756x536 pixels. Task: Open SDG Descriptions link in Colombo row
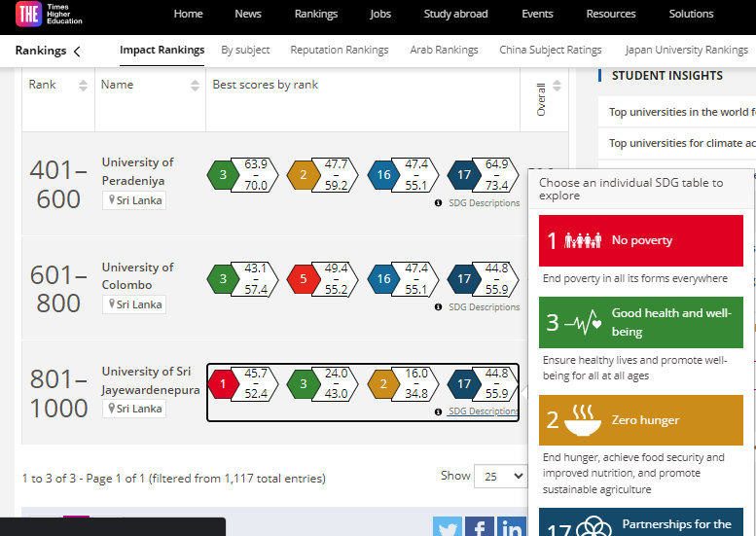pyautogui.click(x=485, y=307)
